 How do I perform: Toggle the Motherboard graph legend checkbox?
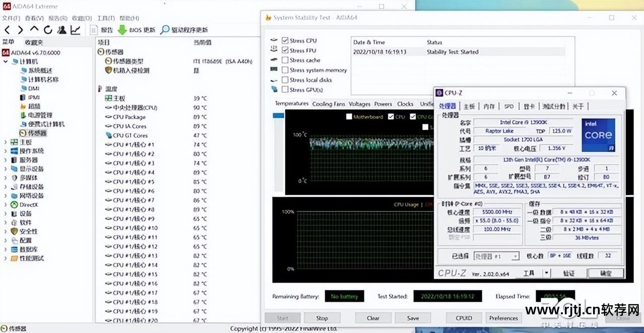[349, 117]
